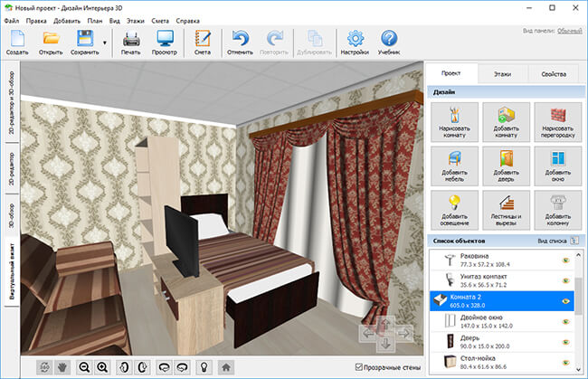This screenshot has width=588, height=379.
Task: Click the Создать new project icon
Action: (x=17, y=43)
